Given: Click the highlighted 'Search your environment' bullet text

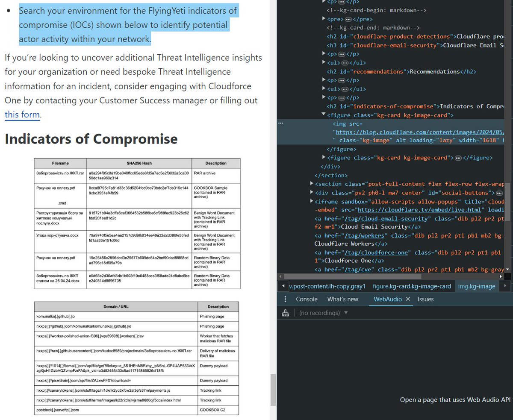Looking at the screenshot, I should [127, 25].
